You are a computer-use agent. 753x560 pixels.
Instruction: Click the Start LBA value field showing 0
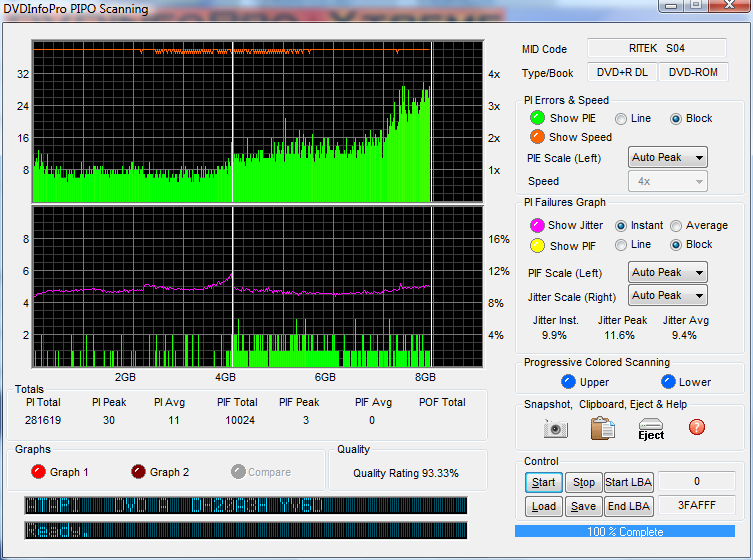click(x=696, y=481)
